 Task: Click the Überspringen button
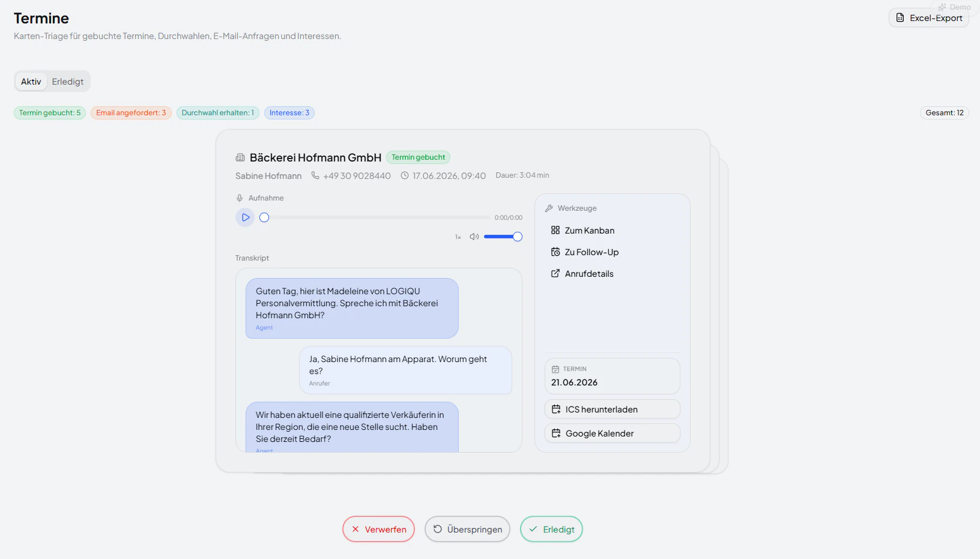click(467, 529)
